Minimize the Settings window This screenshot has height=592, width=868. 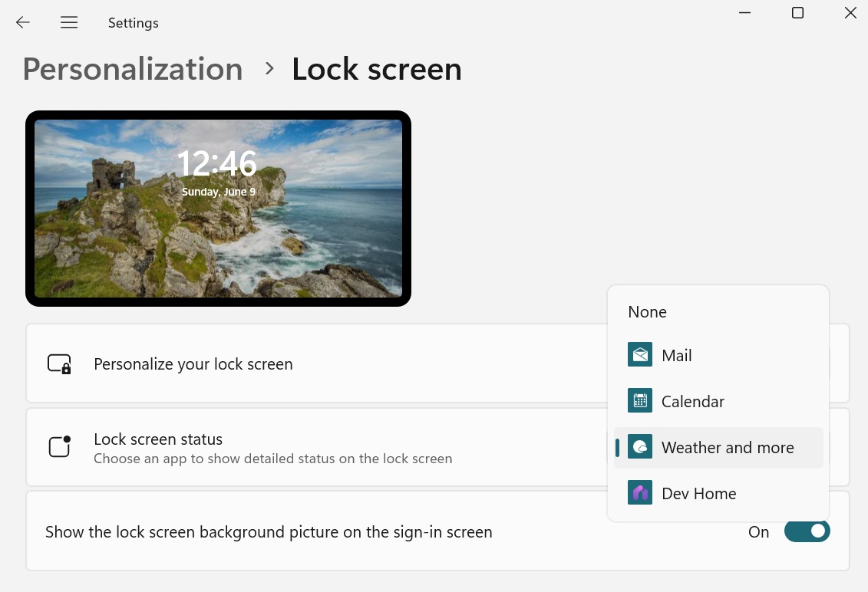[x=744, y=12]
